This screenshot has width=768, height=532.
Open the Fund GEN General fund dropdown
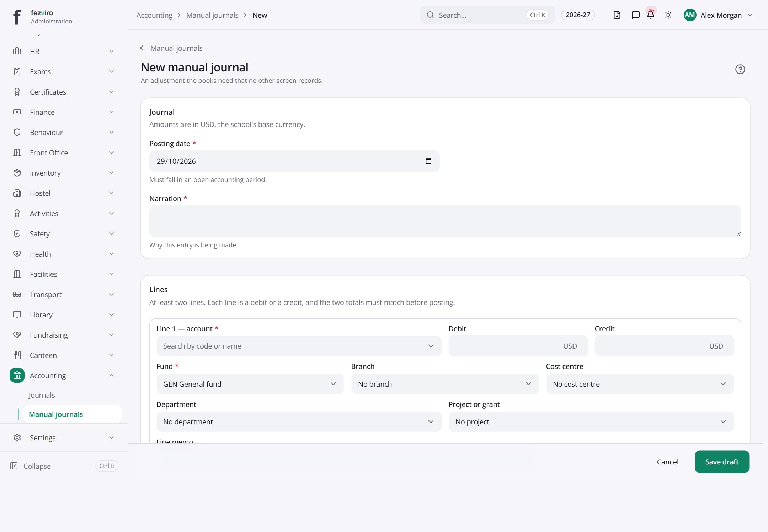click(x=250, y=384)
